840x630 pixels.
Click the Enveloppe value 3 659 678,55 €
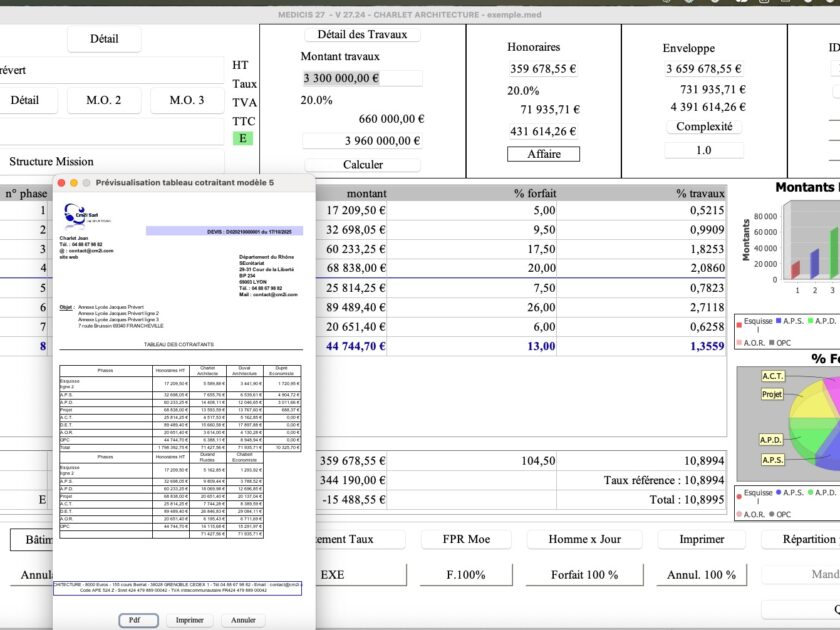(704, 69)
